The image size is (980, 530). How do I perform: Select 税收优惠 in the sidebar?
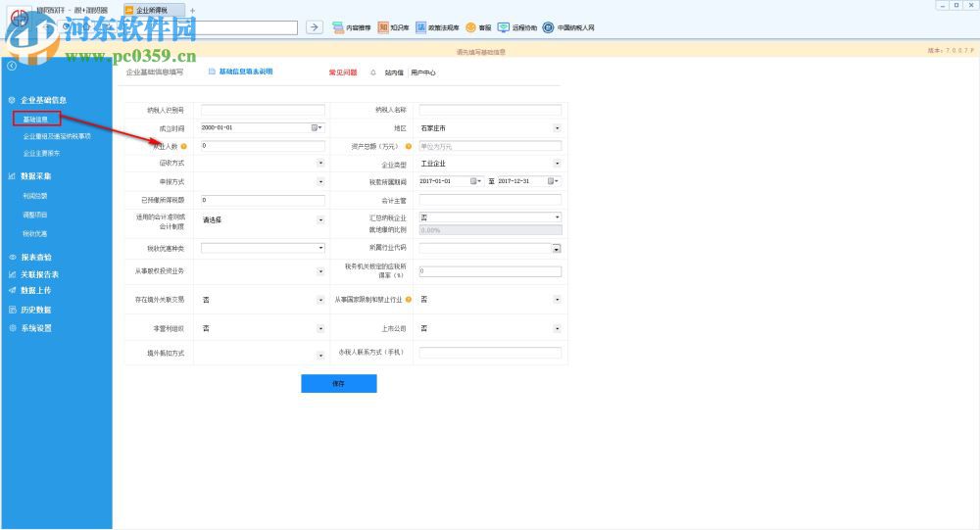coord(35,234)
